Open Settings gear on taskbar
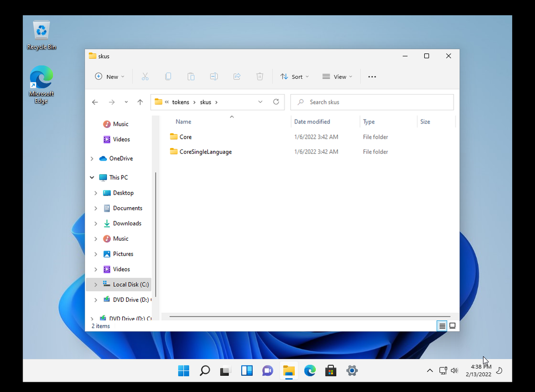 coord(352,370)
